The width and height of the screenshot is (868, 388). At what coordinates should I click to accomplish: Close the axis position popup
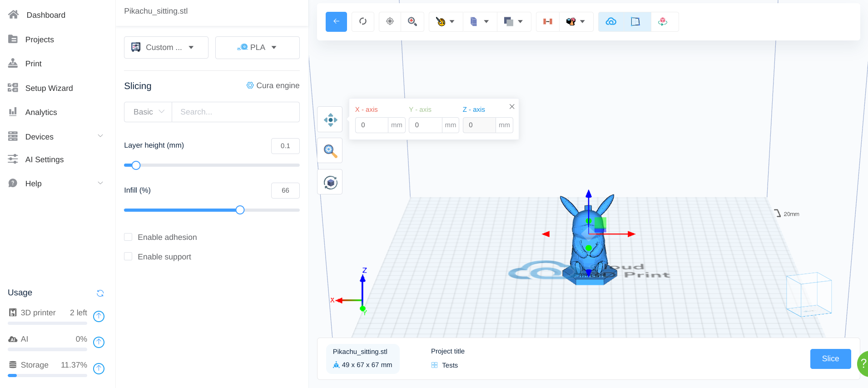pos(512,106)
